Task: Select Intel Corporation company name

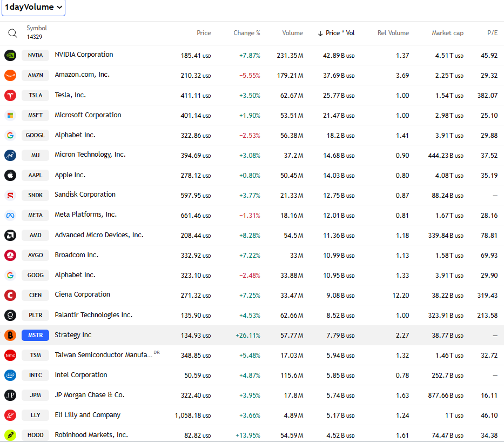Action: [81, 375]
